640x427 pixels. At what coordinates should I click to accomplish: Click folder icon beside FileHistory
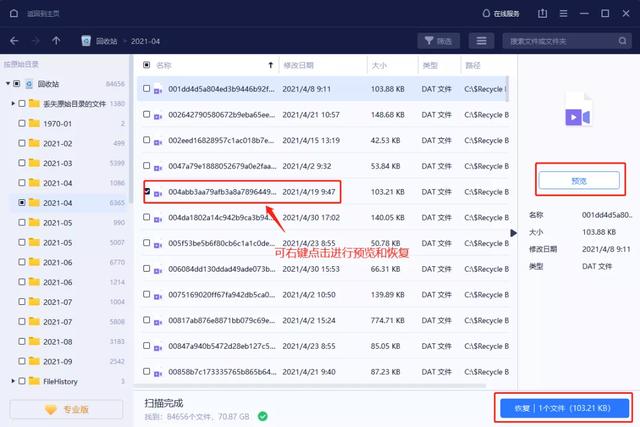[34, 381]
